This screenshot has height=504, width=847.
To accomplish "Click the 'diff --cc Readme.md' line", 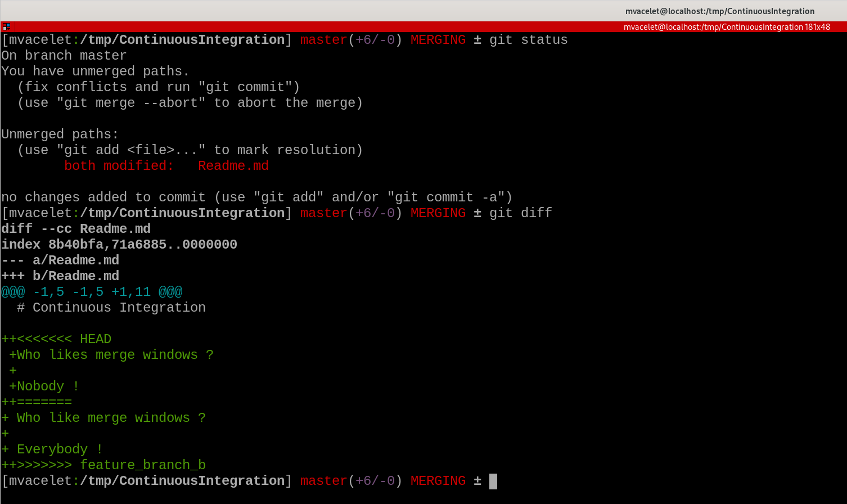I will 75,229.
